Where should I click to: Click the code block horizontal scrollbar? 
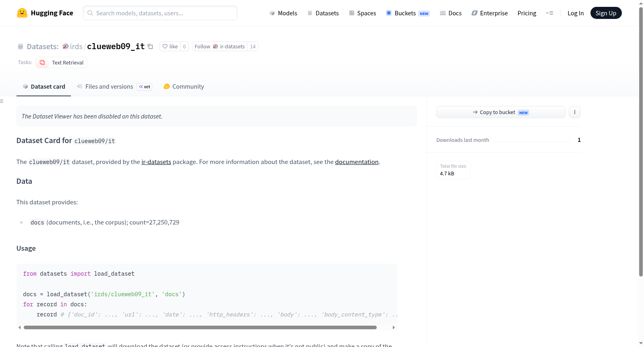(x=200, y=328)
